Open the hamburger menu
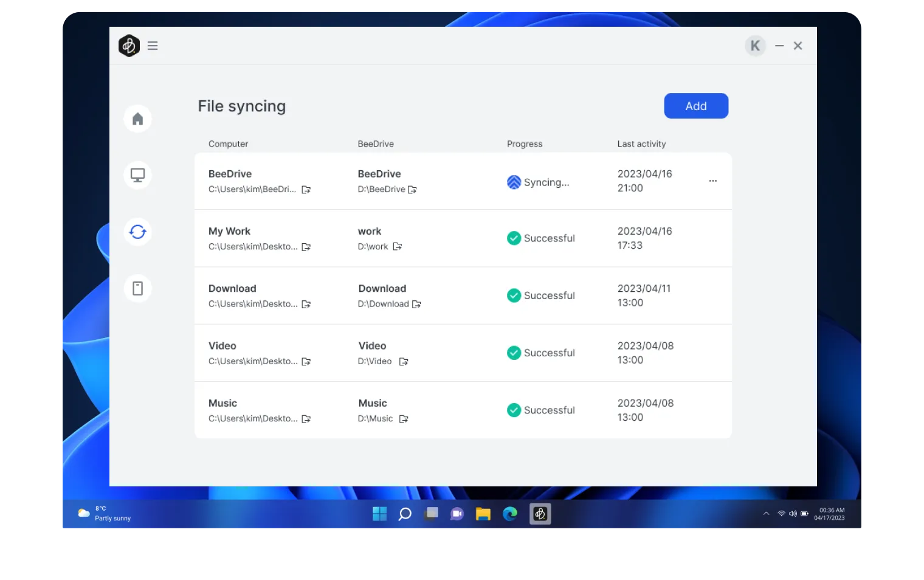The height and width of the screenshot is (580, 924). coord(153,45)
